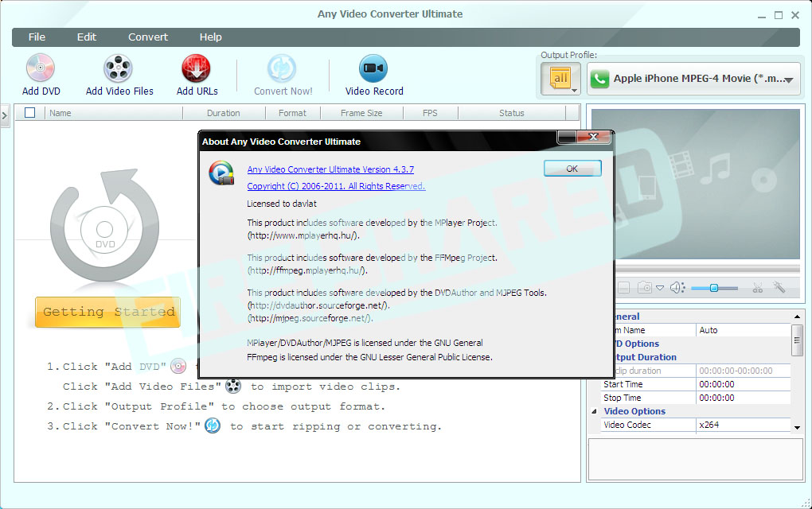Collapse the Video Options section triangle
The height and width of the screenshot is (509, 812).
coord(594,411)
